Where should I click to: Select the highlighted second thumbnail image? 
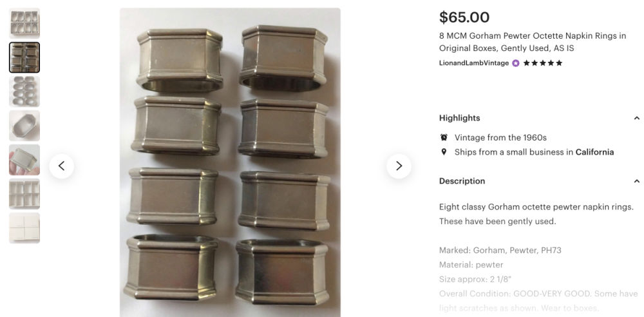point(24,57)
